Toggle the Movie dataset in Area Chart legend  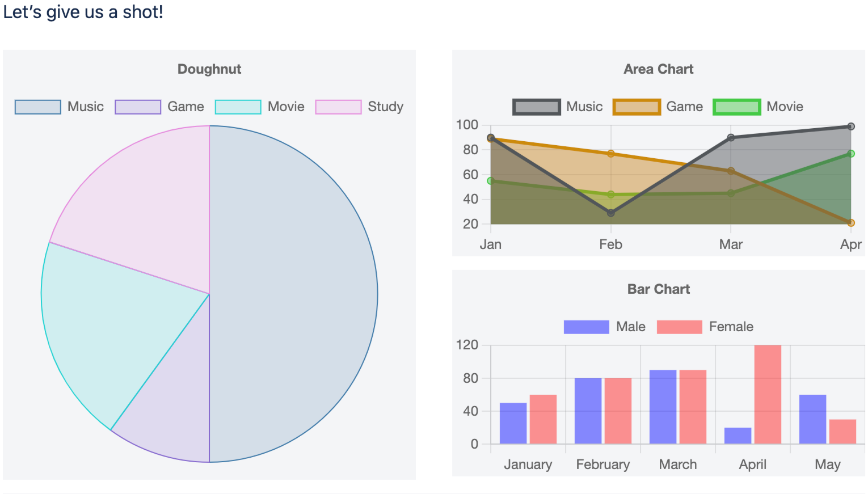coord(736,107)
